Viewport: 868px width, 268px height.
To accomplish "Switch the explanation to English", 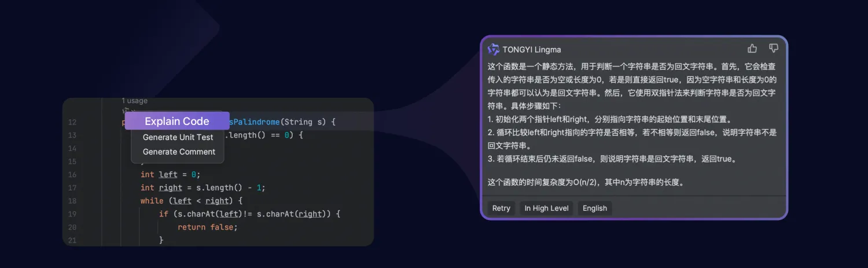I will [595, 208].
